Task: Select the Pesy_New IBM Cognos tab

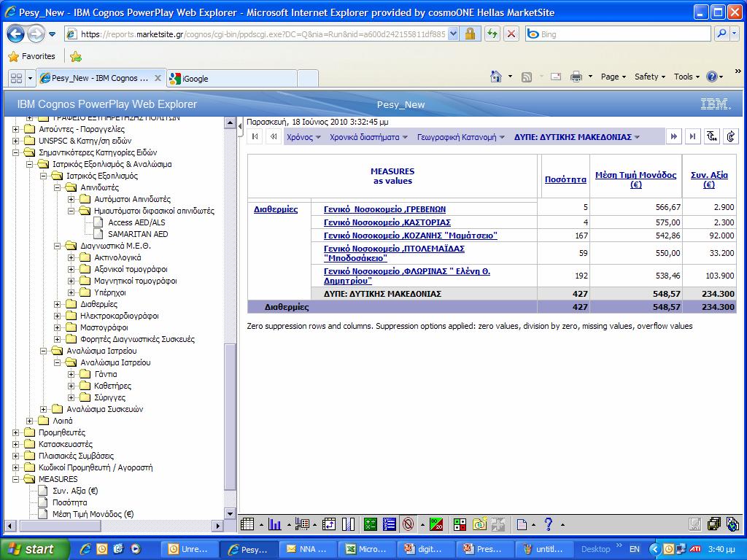Action: 101,78
